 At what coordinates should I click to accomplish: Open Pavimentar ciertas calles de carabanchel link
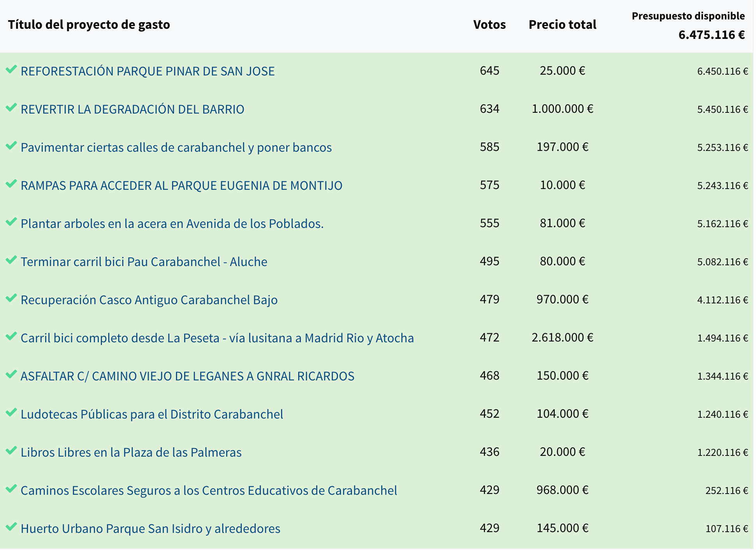pyautogui.click(x=176, y=147)
